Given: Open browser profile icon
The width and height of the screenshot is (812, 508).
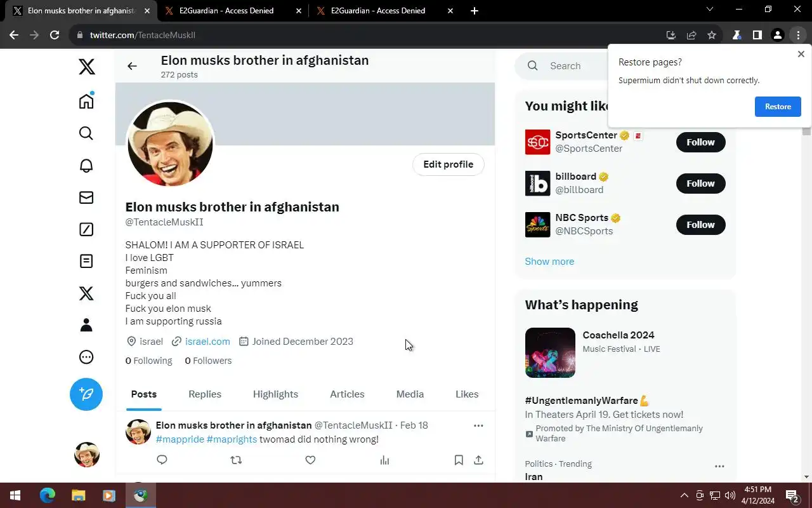Looking at the screenshot, I should (777, 35).
